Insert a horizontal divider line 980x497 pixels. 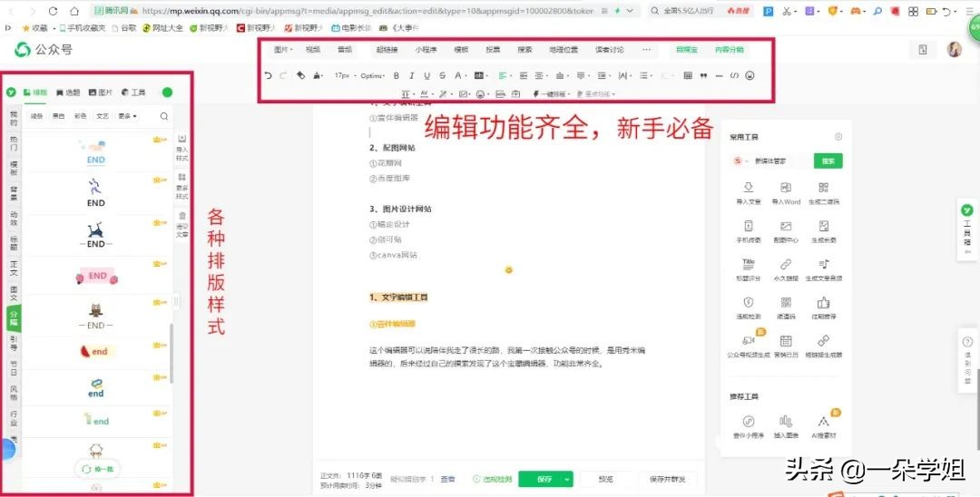point(719,75)
